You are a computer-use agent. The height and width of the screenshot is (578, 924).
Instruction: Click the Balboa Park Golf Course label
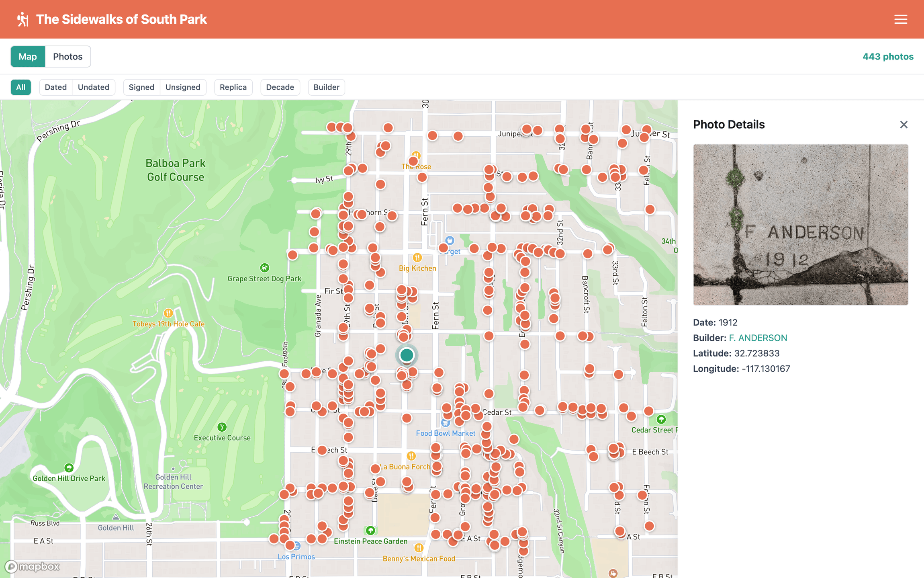[x=176, y=170]
